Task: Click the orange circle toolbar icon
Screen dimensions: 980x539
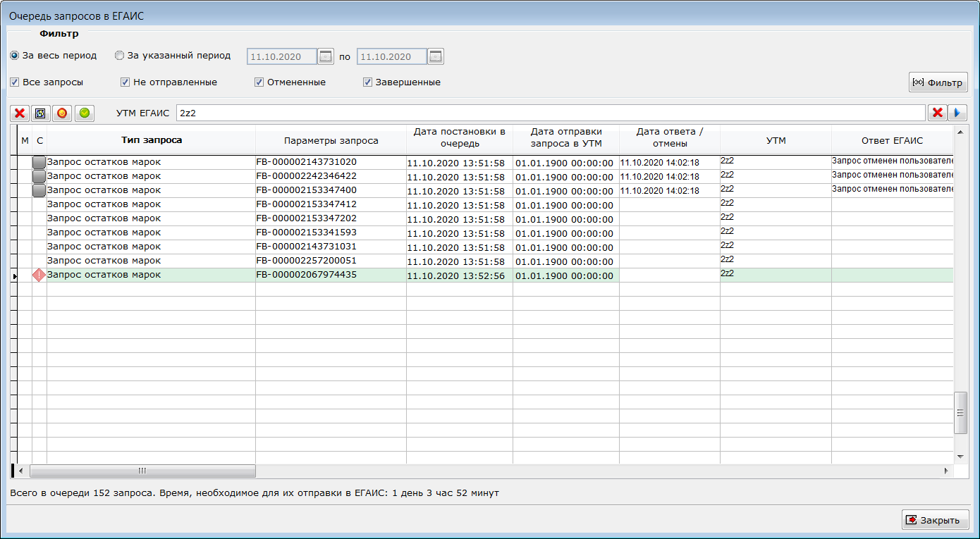Action: pyautogui.click(x=63, y=113)
